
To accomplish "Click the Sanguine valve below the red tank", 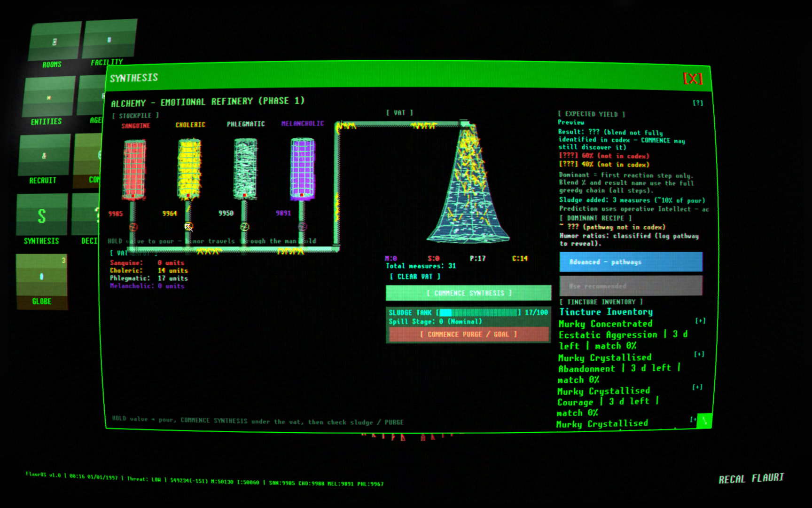I will click(133, 227).
